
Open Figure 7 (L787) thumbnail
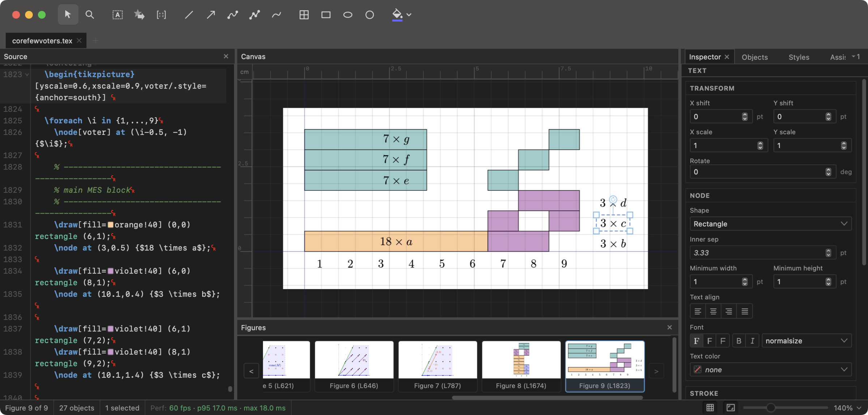[438, 366]
